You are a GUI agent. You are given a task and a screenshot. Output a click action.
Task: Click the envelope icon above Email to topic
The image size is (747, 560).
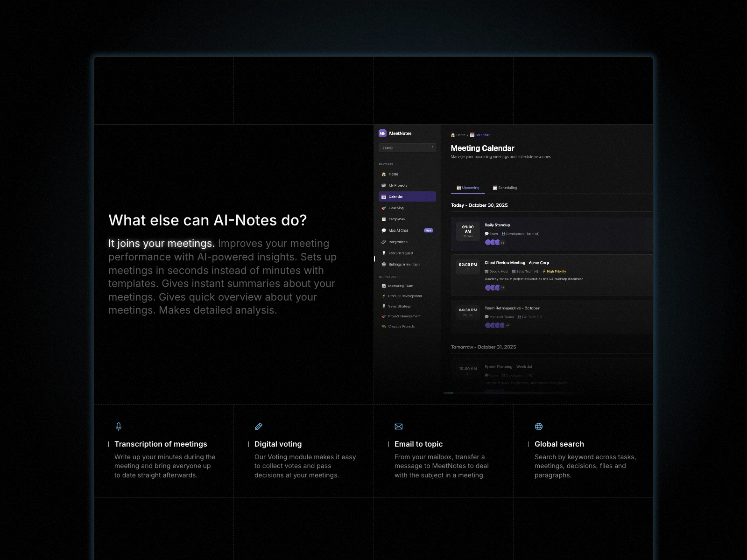point(399,427)
